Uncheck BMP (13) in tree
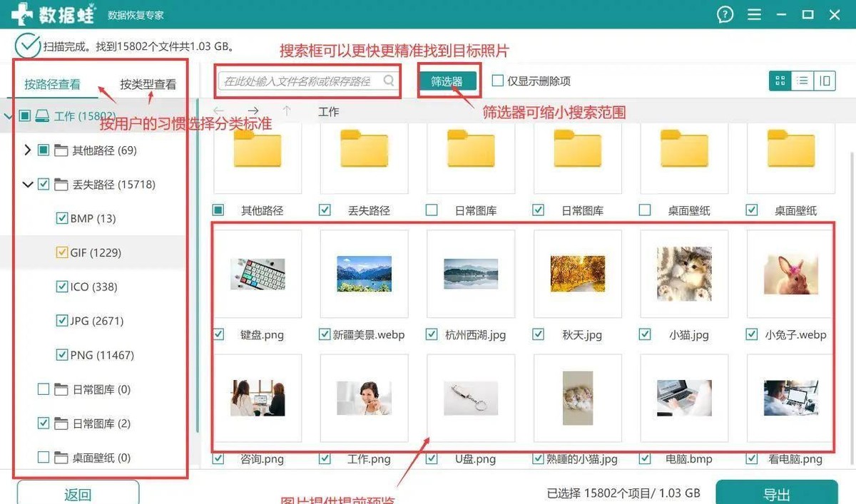The image size is (856, 504). click(61, 219)
